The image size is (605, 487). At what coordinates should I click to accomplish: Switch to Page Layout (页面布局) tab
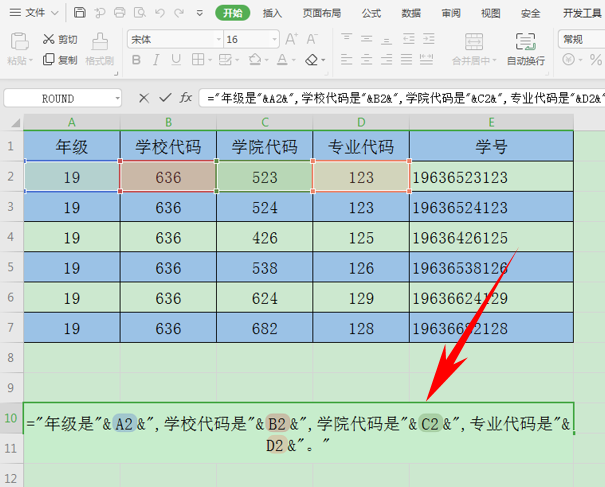tap(322, 14)
